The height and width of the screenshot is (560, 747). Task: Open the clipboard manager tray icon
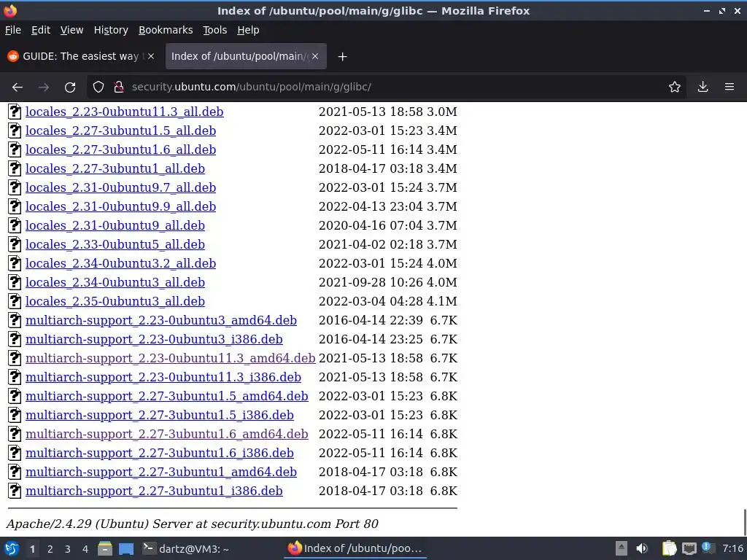tap(669, 548)
